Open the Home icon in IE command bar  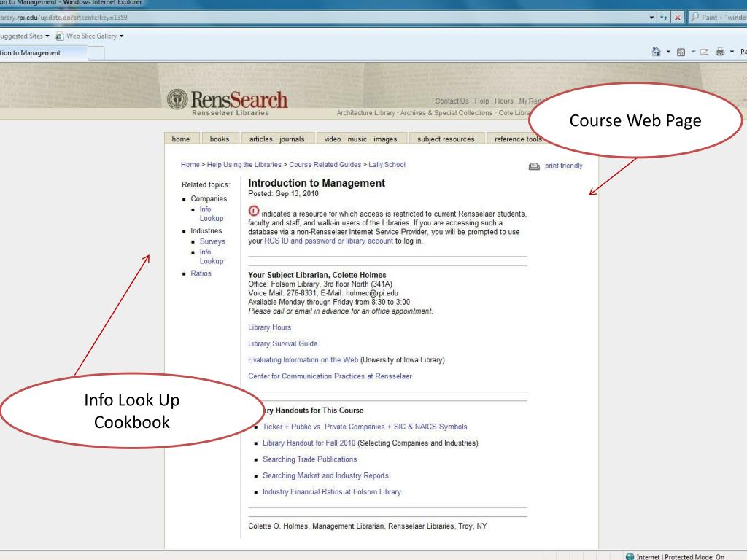click(656, 52)
